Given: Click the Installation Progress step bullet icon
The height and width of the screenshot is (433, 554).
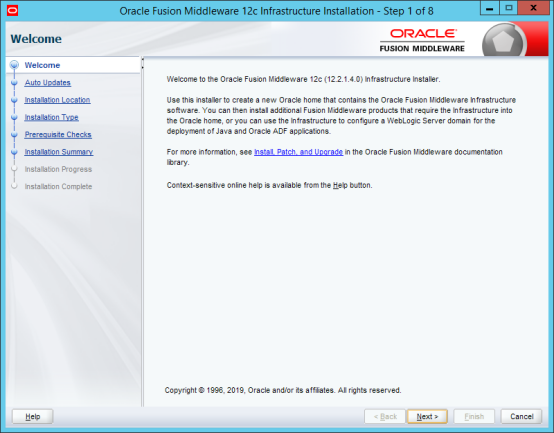Looking at the screenshot, I should point(14,169).
